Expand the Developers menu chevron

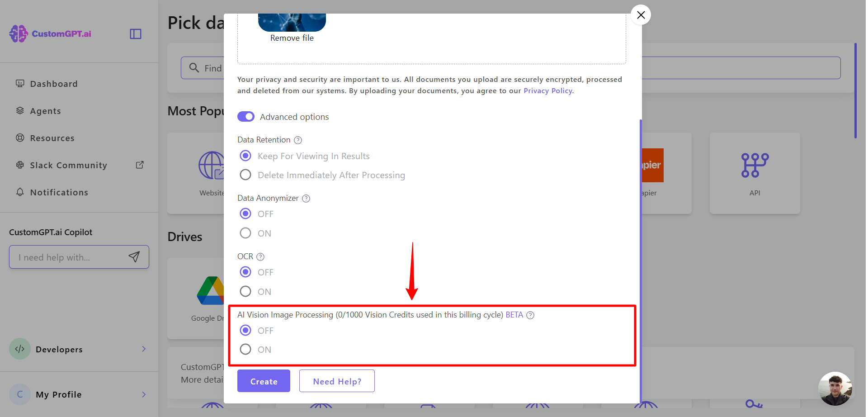144,349
